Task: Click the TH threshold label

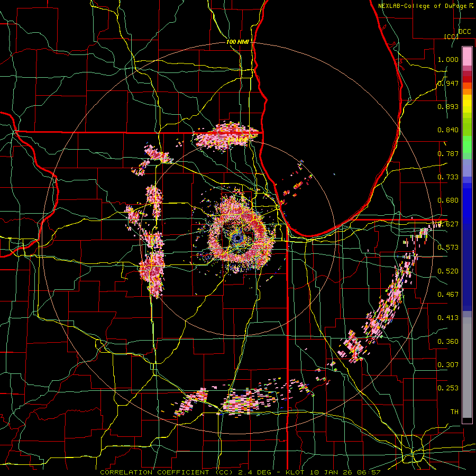Action: [454, 411]
